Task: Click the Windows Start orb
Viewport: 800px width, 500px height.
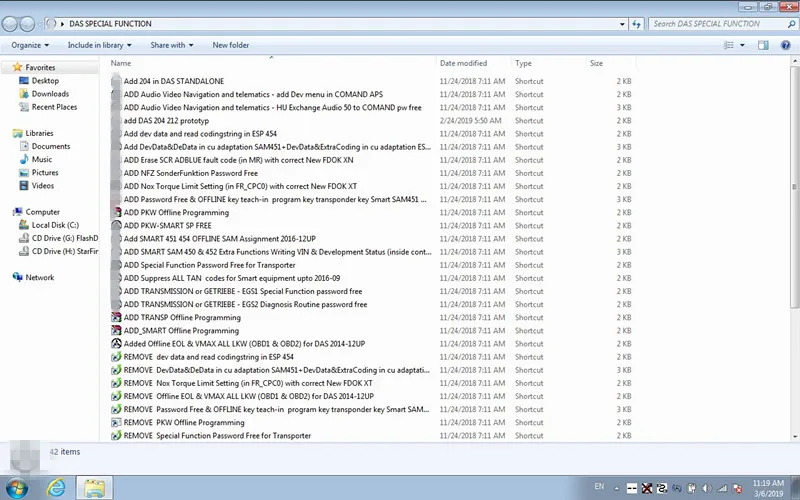Action: click(x=16, y=488)
